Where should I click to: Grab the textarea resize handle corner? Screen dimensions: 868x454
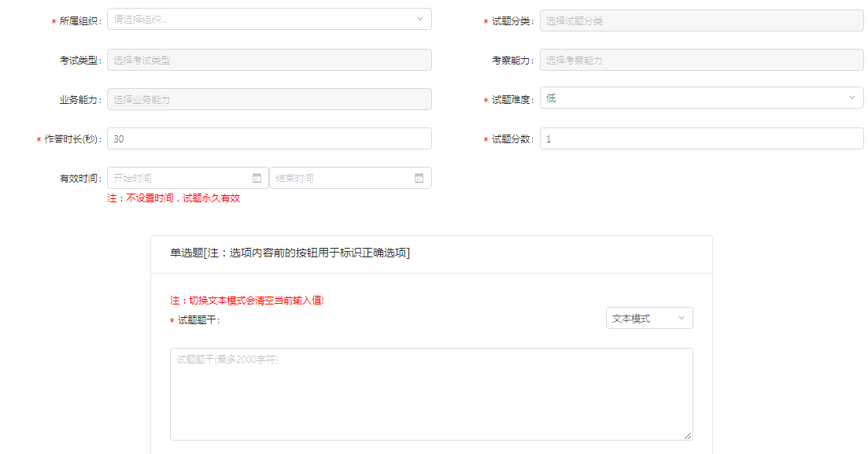tap(689, 436)
